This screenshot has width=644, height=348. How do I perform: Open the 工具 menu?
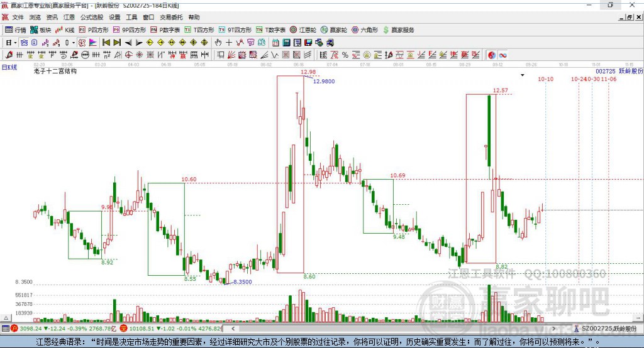pyautogui.click(x=131, y=17)
